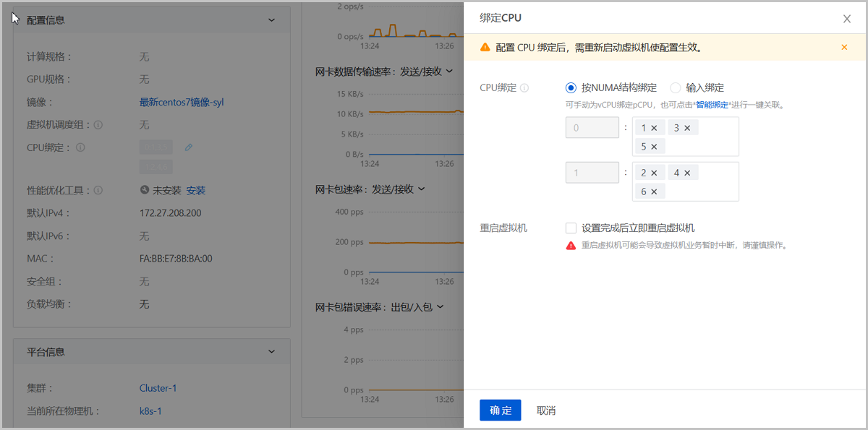Remove pCPU tag 3 from NUMA node 0
Screen dimensions: 868x430
pyautogui.click(x=687, y=128)
